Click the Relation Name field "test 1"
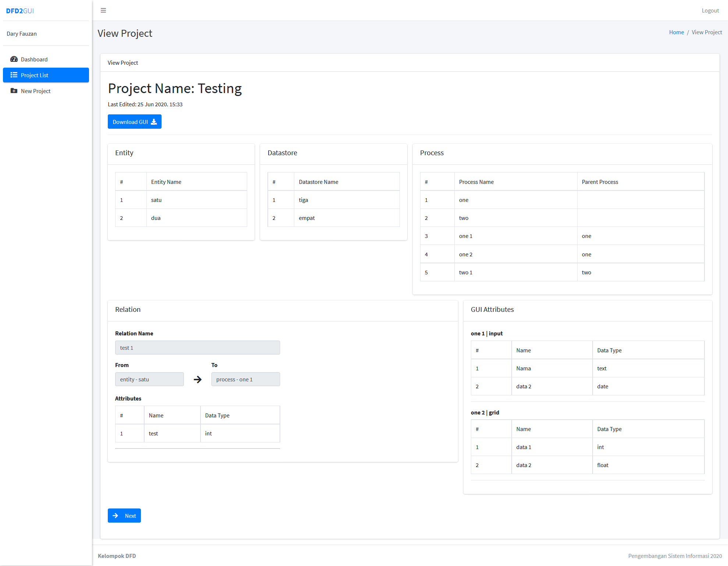Image resolution: width=728 pixels, height=566 pixels. (197, 348)
